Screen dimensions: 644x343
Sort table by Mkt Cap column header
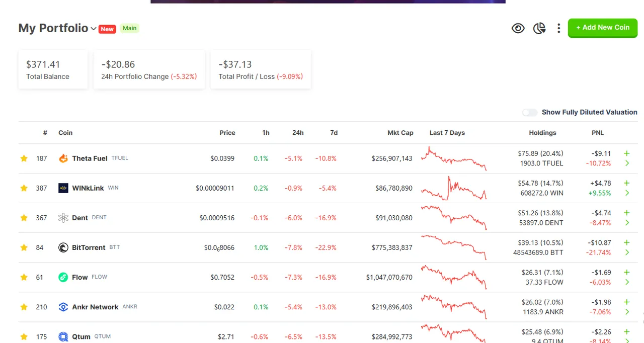400,133
